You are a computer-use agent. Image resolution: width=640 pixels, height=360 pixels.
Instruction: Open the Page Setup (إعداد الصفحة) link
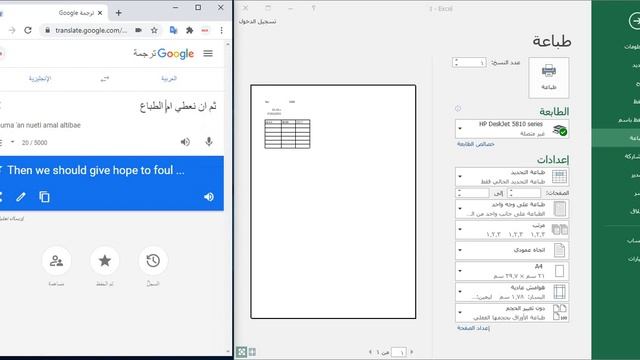473,328
